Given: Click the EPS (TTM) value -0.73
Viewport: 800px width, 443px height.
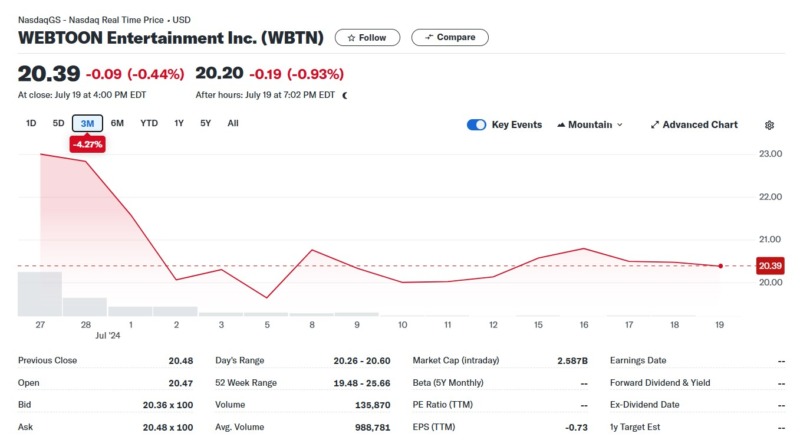Looking at the screenshot, I should pyautogui.click(x=576, y=427).
